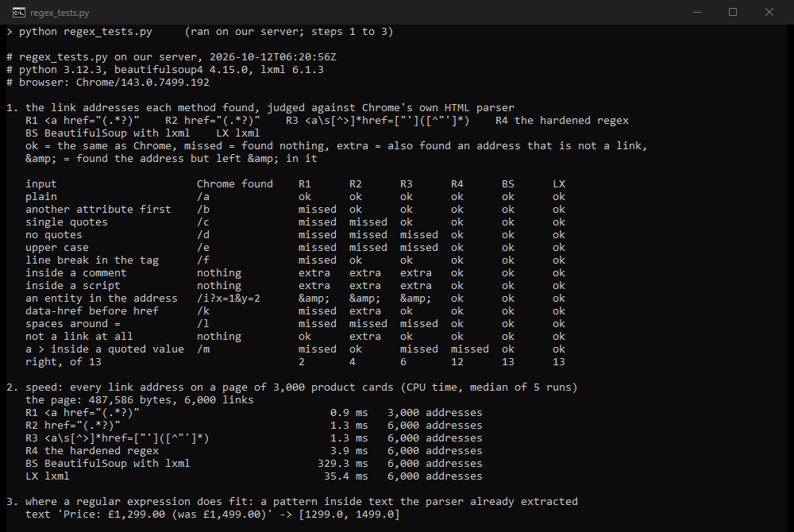Minimize the regex_tests.py console window
Viewport: 794px width, 532px height.
click(697, 12)
